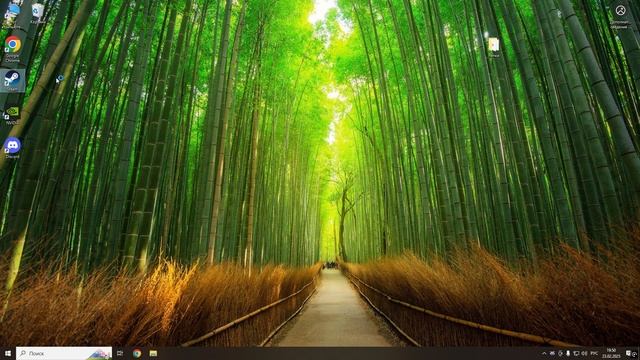
Task: Open the volume control in the system tray
Action: [584, 353]
